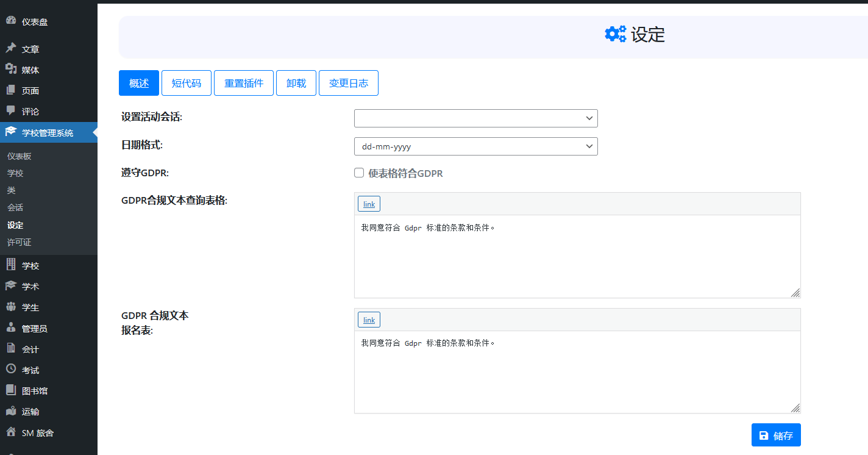
Task: Switch to the 卸载 tab
Action: pos(296,83)
